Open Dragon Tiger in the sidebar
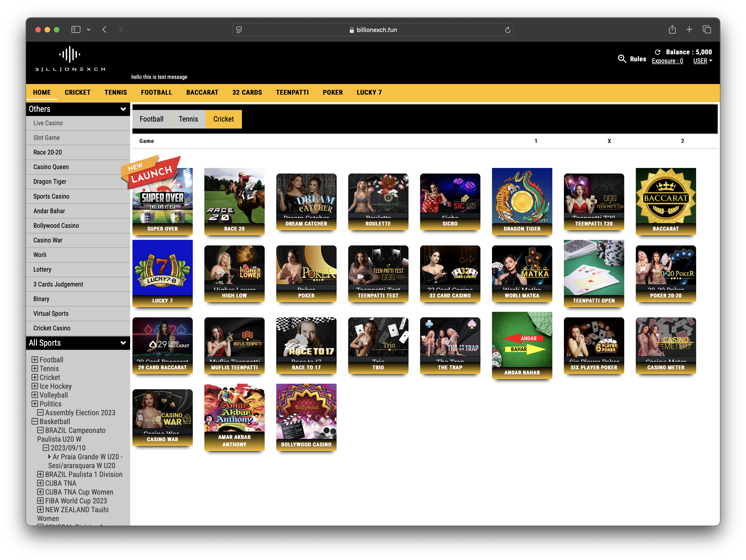The height and width of the screenshot is (560, 746). tap(50, 181)
